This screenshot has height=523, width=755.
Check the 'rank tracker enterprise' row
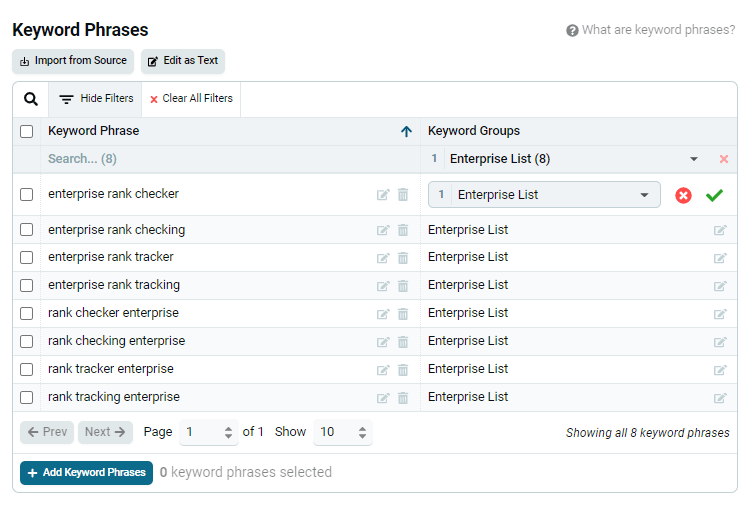click(x=26, y=369)
